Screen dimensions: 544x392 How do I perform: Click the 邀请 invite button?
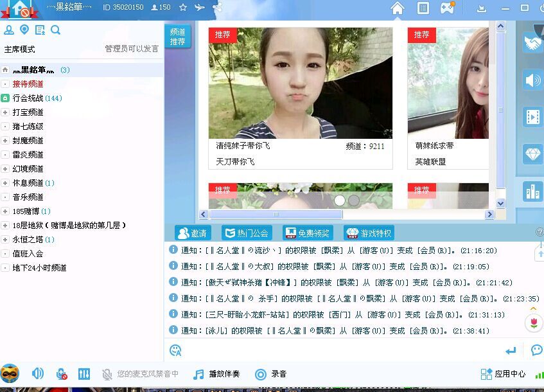click(x=192, y=233)
